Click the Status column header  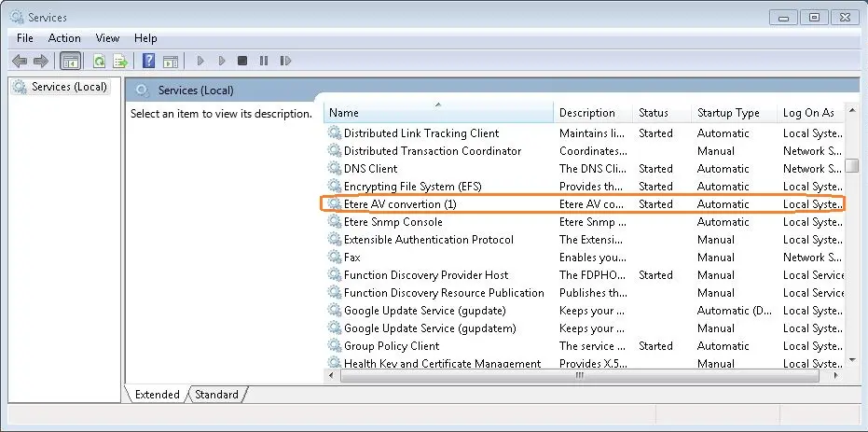(653, 113)
